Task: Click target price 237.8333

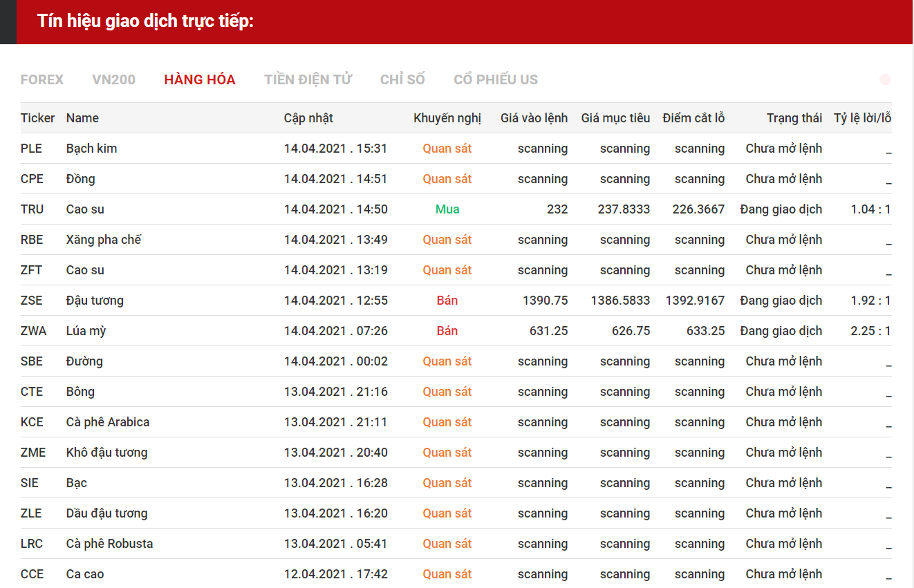Action: click(x=624, y=209)
